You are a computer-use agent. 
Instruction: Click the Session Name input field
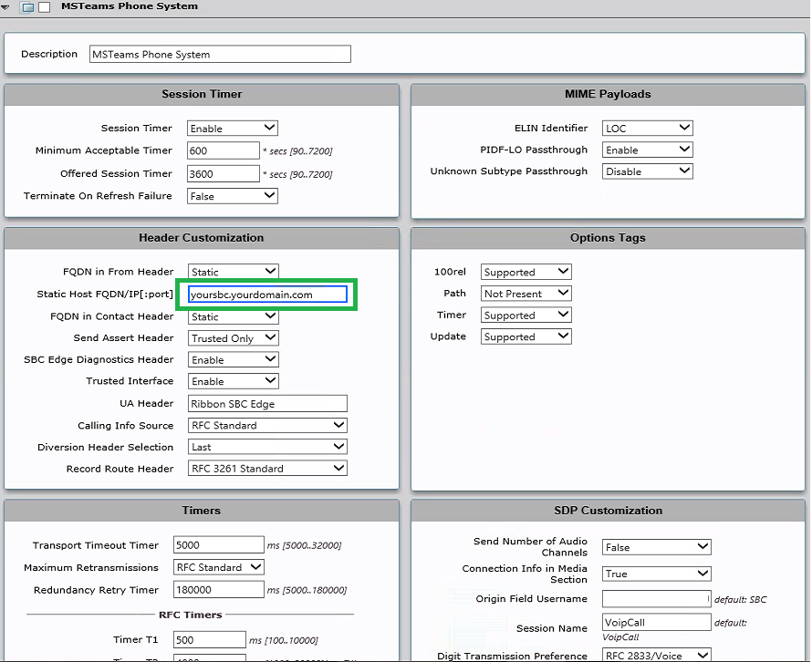pos(656,622)
